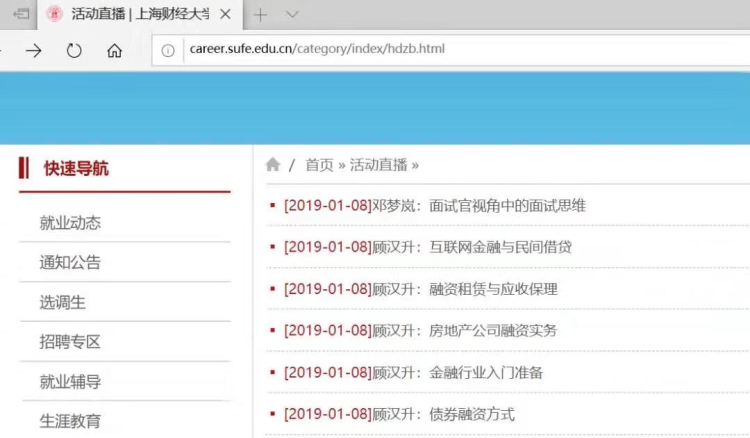Open the 选调生 sidebar item

pos(62,302)
